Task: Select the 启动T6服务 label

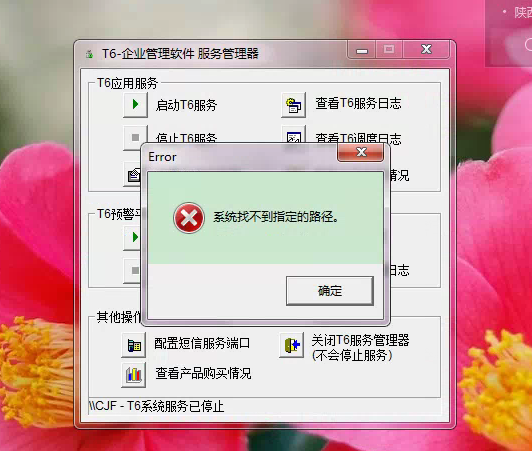Action: (x=186, y=105)
